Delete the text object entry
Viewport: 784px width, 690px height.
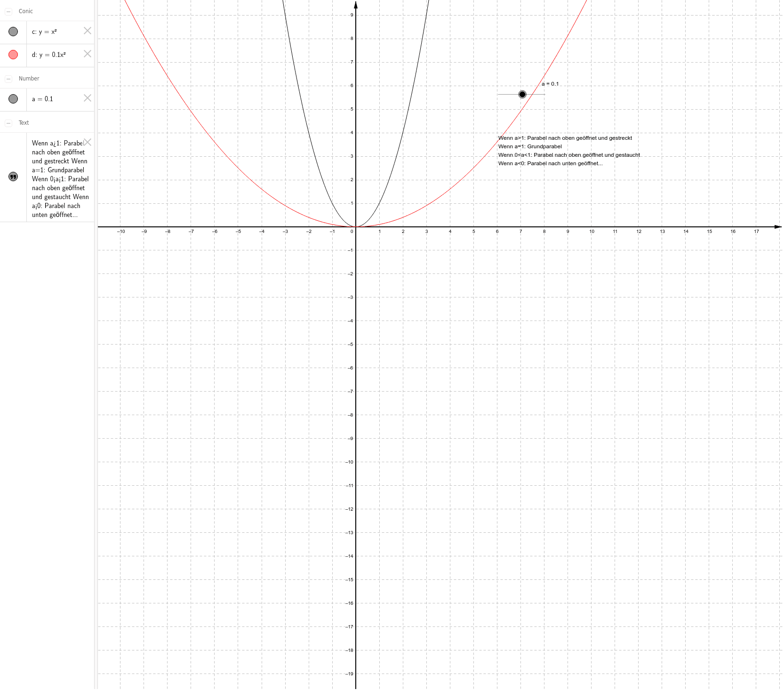88,142
